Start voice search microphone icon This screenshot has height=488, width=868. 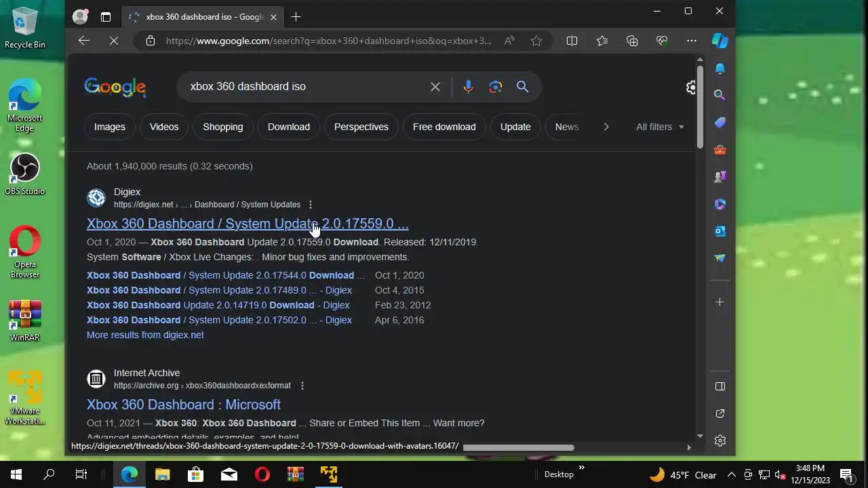pyautogui.click(x=468, y=87)
